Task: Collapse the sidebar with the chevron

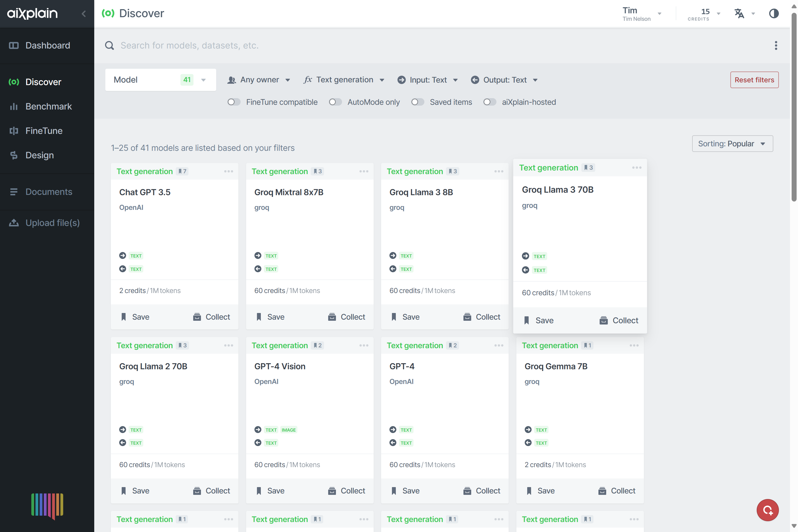Action: tap(83, 14)
